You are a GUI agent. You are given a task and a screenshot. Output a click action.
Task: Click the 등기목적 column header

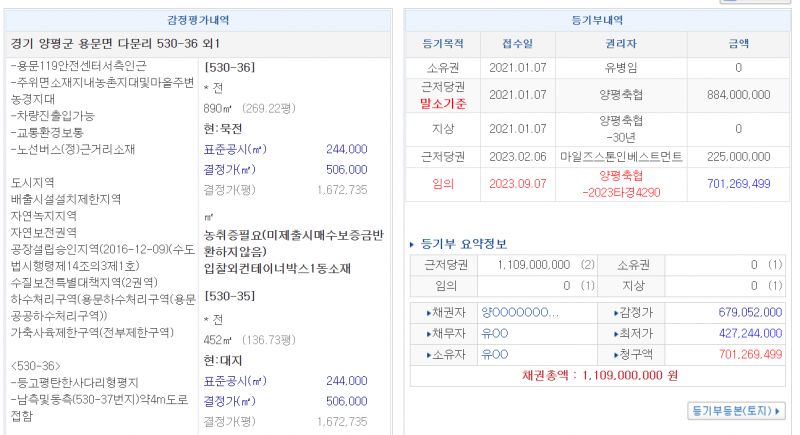[442, 44]
